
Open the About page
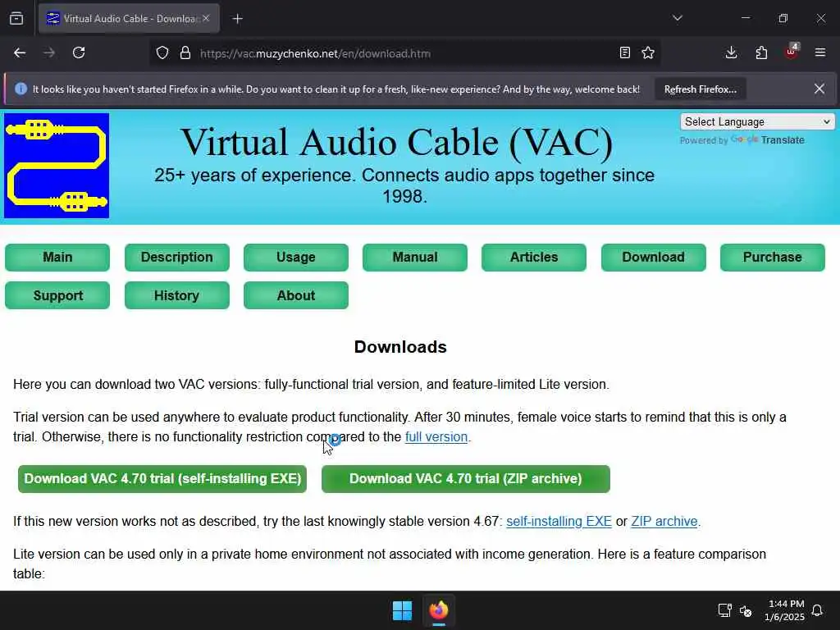(x=295, y=295)
